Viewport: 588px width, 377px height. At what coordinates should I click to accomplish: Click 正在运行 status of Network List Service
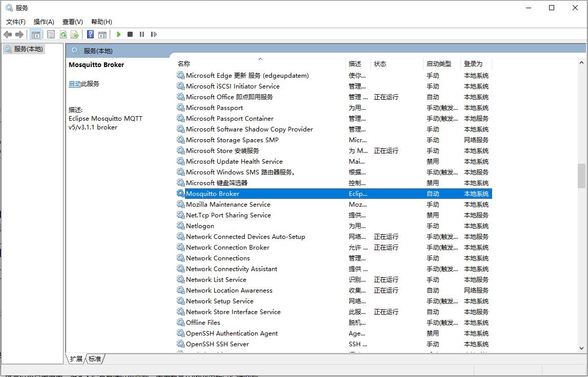[x=386, y=280]
